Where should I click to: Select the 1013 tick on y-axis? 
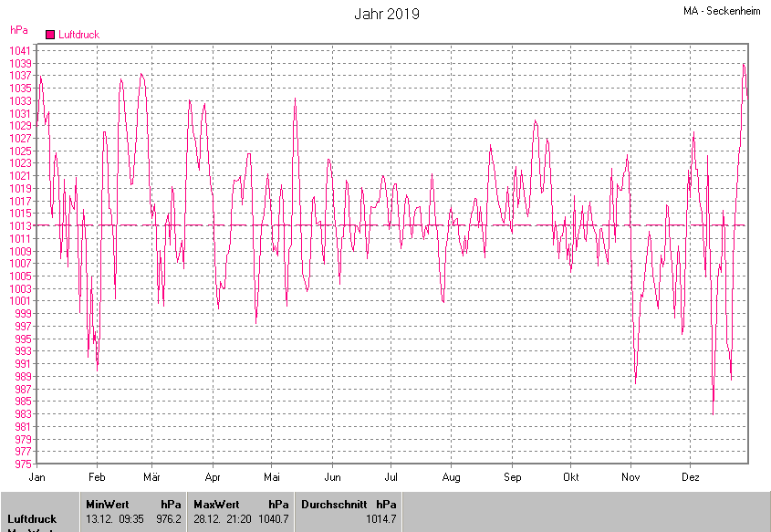coord(20,226)
